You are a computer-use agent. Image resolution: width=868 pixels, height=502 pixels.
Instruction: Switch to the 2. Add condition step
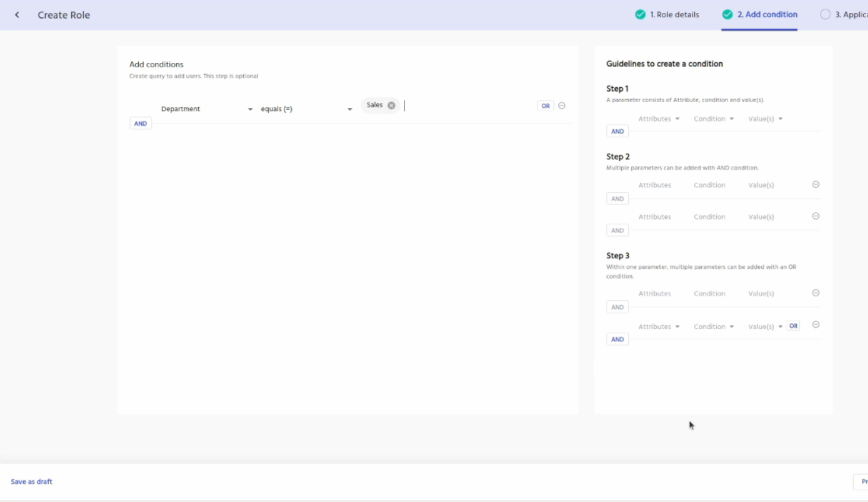point(767,15)
